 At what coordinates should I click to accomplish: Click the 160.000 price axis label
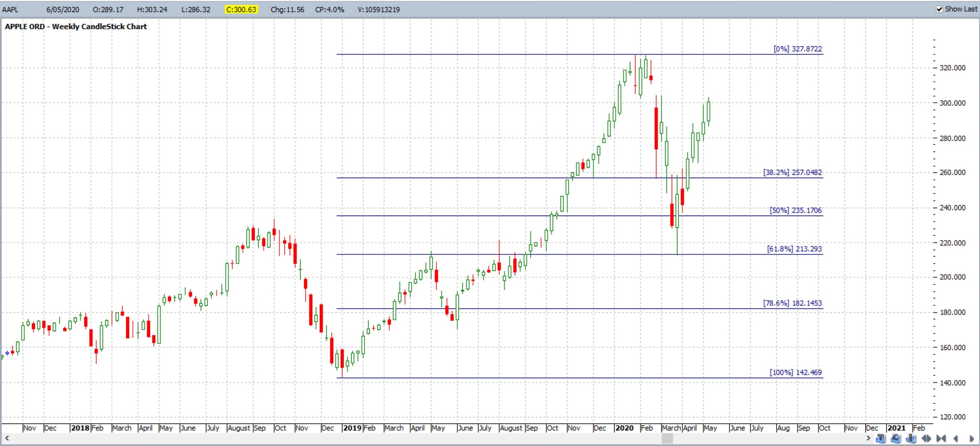pos(953,348)
